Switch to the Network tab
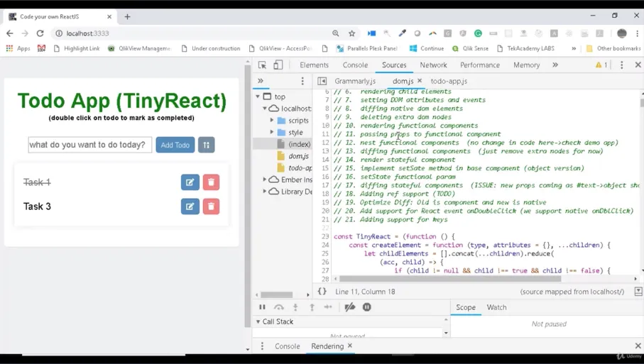 [x=433, y=65]
